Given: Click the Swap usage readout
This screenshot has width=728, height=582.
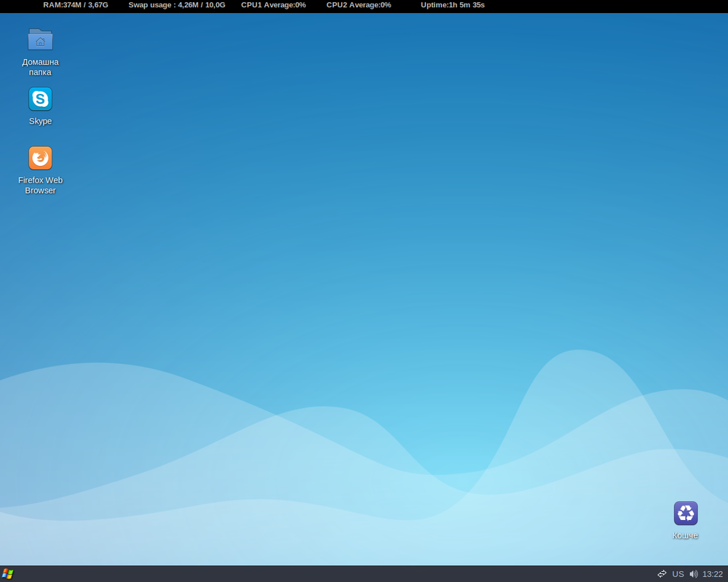Looking at the screenshot, I should 177,5.
